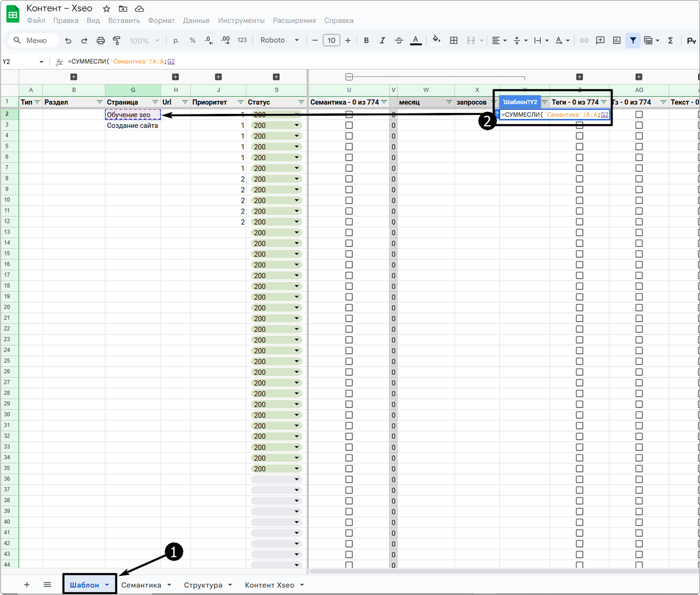The width and height of the screenshot is (700, 595).
Task: Click the Merge cells icon
Action: click(x=471, y=41)
